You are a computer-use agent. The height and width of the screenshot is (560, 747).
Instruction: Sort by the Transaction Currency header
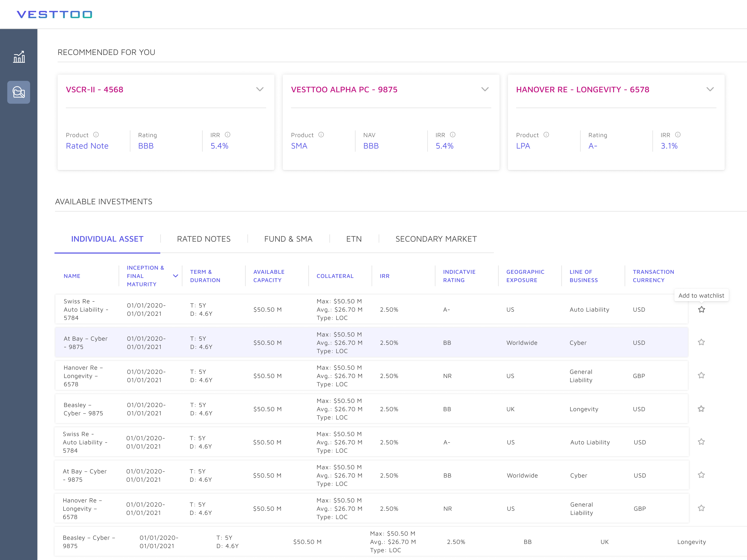(653, 276)
